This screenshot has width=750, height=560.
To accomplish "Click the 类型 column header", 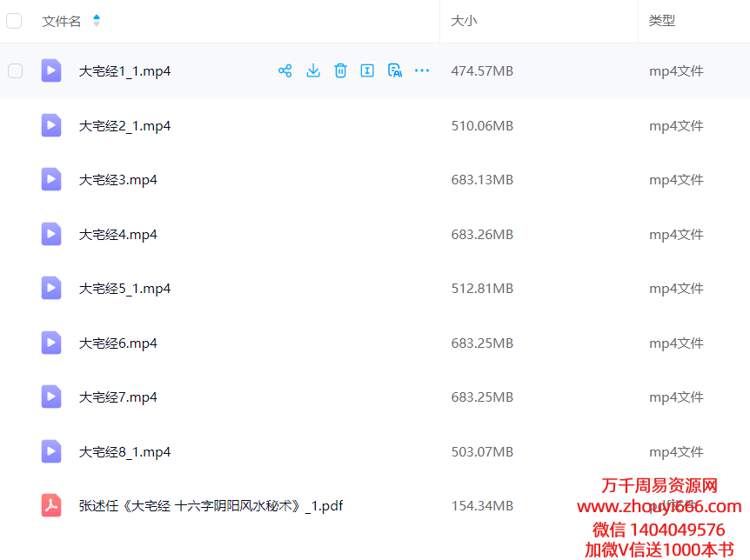I will pos(662,21).
